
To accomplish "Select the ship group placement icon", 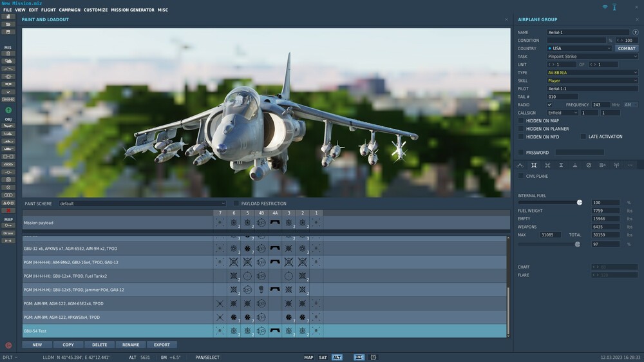I will [8, 141].
